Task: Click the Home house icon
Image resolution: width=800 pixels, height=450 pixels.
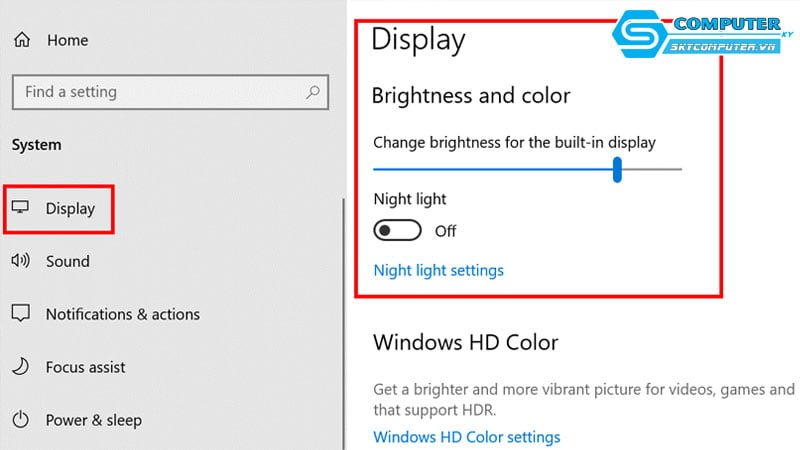Action: coord(21,41)
